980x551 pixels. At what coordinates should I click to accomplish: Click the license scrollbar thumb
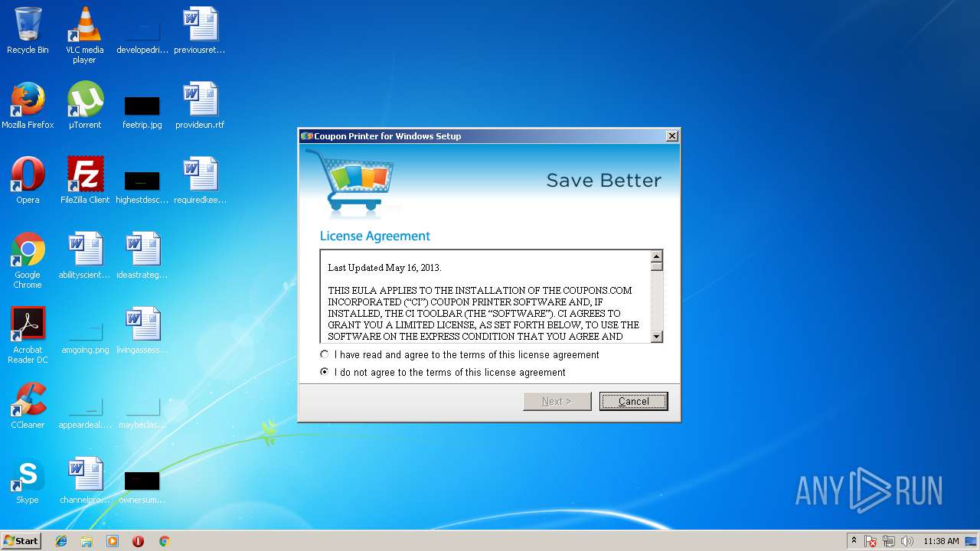(x=656, y=266)
